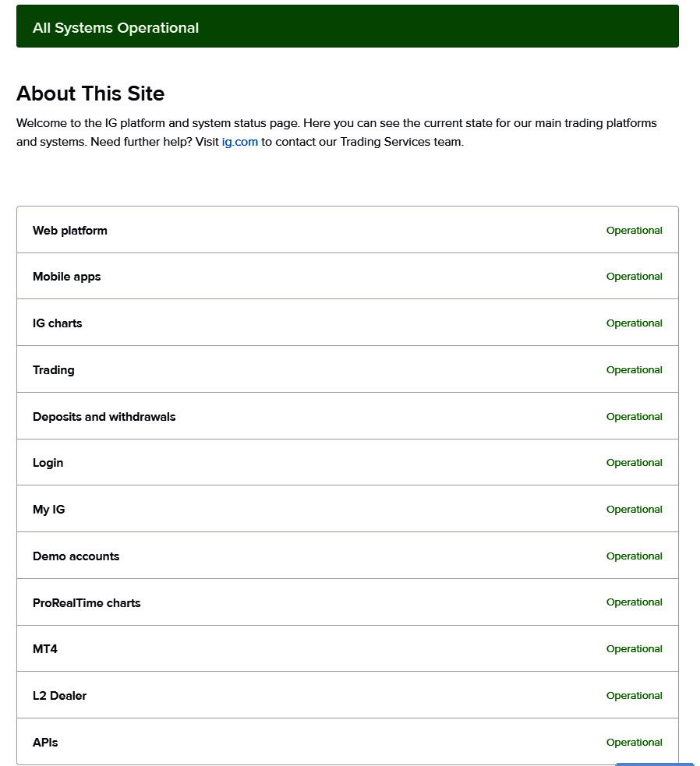Click Operational status beside MT4
The width and height of the screenshot is (700, 766).
634,649
